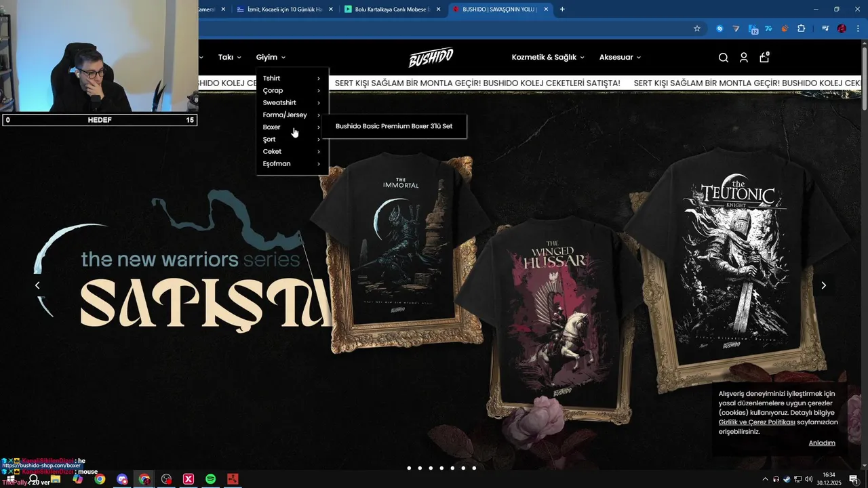This screenshot has width=868, height=488.
Task: Open the Chrome extensions puzzle icon
Action: pyautogui.click(x=802, y=28)
